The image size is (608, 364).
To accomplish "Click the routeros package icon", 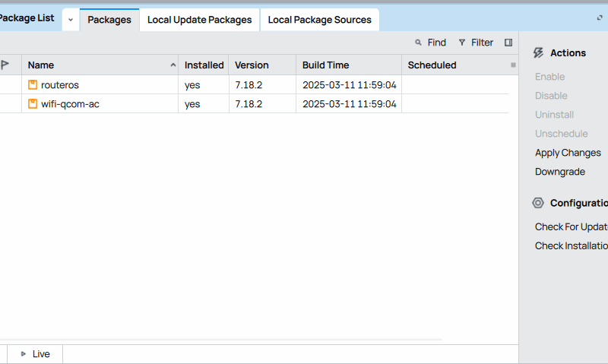I will (33, 85).
